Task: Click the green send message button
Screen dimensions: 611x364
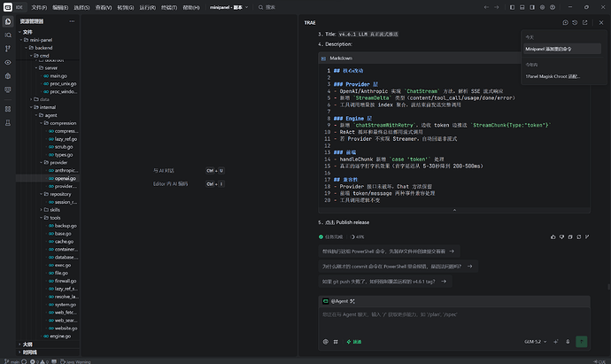Action: [582, 342]
